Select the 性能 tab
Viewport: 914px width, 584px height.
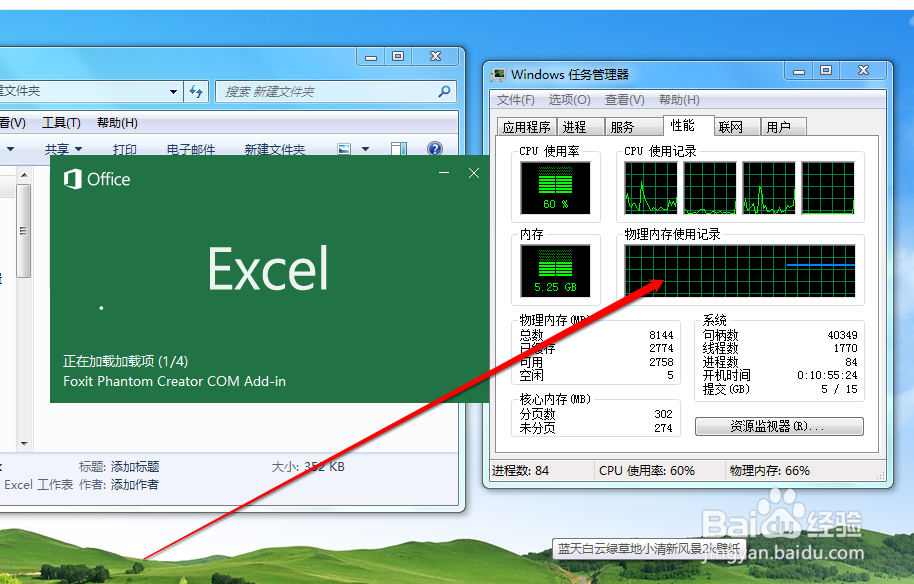[688, 125]
